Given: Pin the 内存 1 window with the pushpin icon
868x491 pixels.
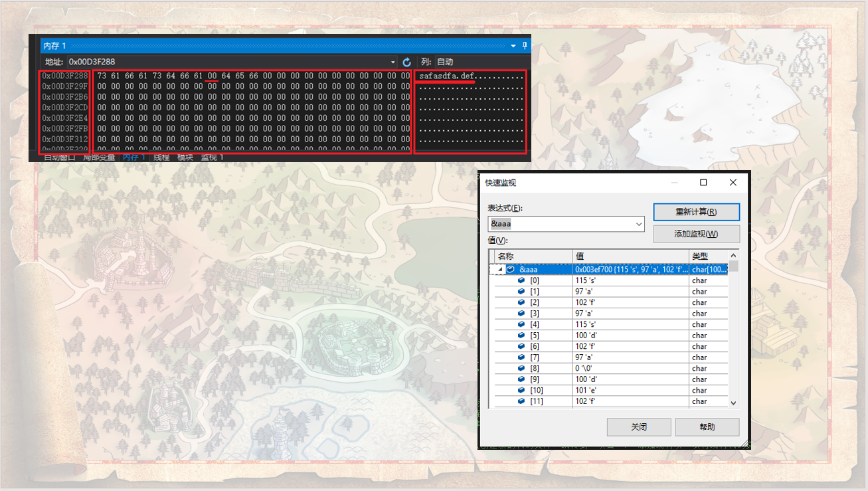Looking at the screenshot, I should pyautogui.click(x=525, y=45).
